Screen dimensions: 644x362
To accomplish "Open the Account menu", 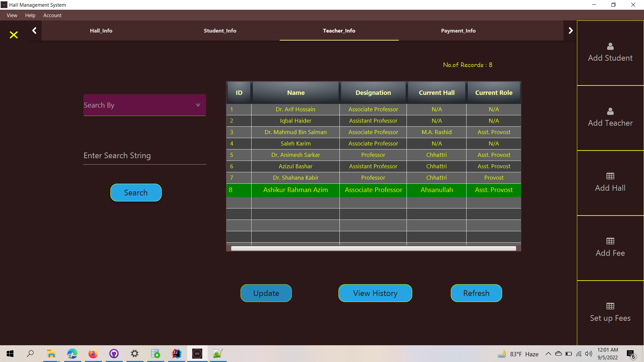I will tap(52, 15).
